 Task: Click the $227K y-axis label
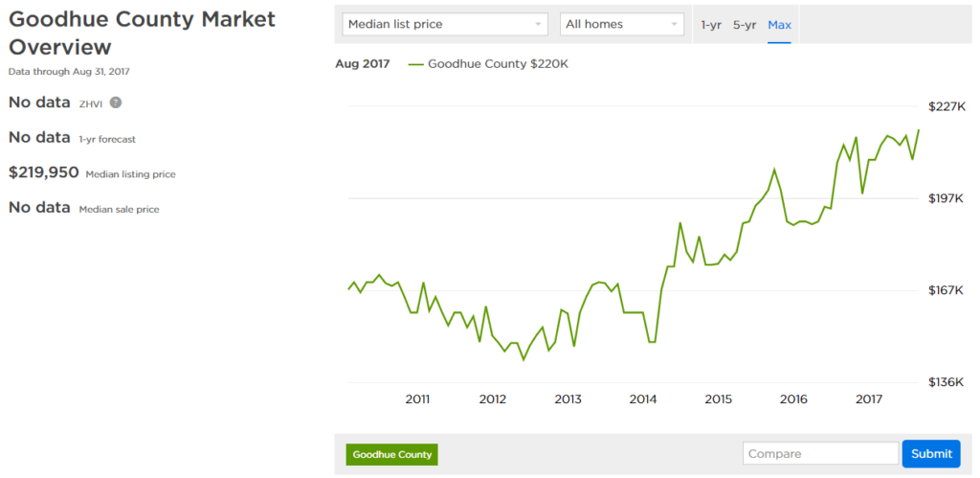click(x=947, y=106)
